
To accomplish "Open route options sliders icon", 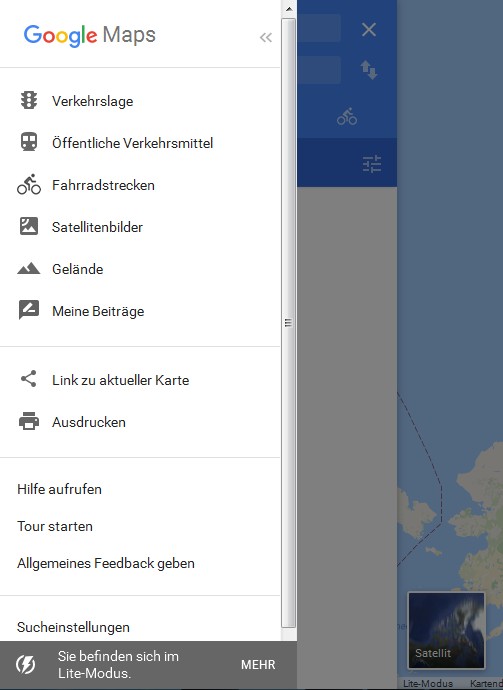I will coord(372,164).
